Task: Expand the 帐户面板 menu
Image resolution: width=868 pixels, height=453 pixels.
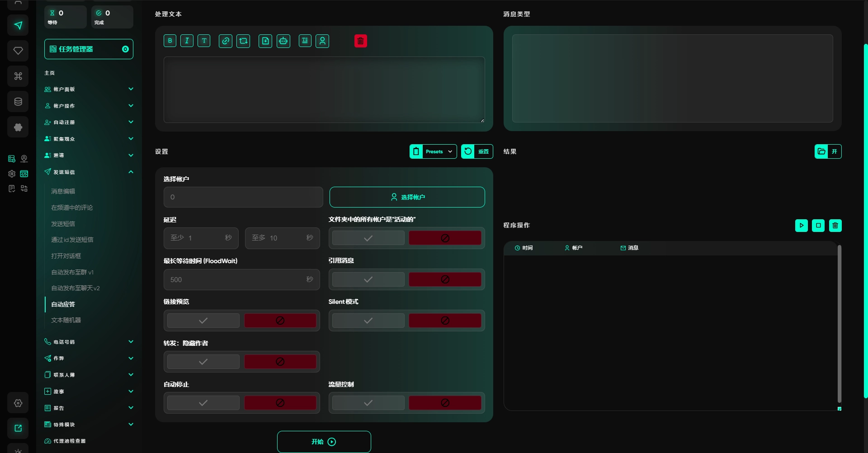Action: [x=89, y=89]
